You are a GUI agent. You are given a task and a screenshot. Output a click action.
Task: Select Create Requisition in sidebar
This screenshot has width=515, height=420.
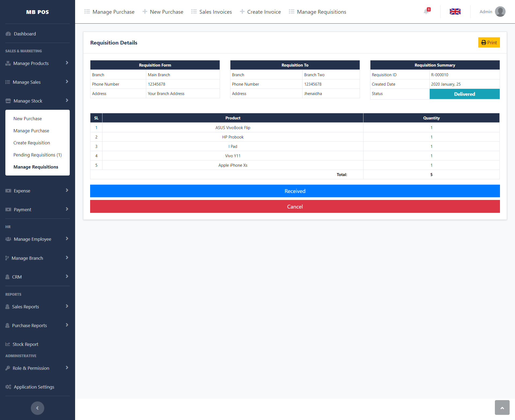point(32,143)
